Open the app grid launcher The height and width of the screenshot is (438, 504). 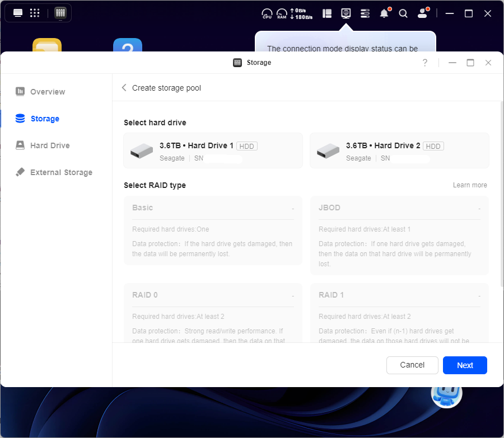coord(35,13)
